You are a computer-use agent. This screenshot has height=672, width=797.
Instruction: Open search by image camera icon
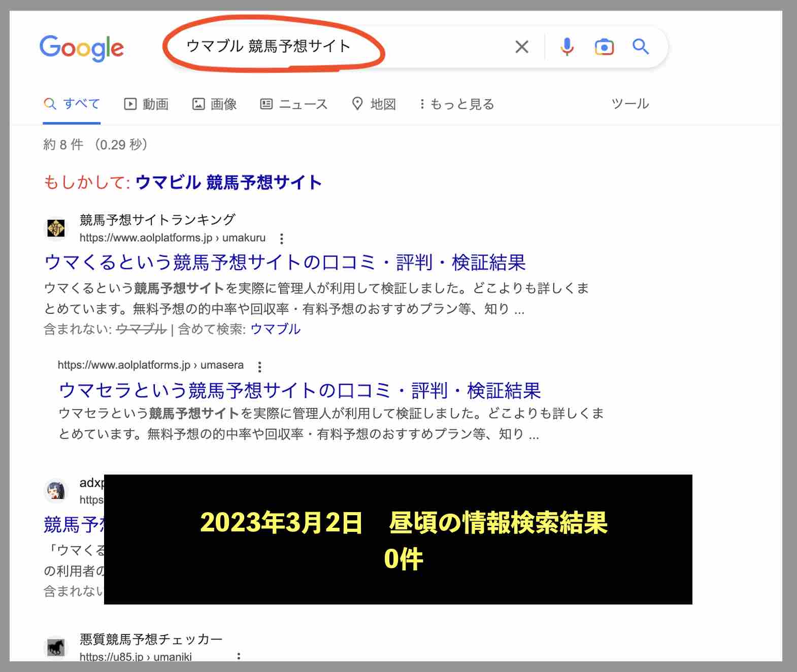pyautogui.click(x=604, y=47)
